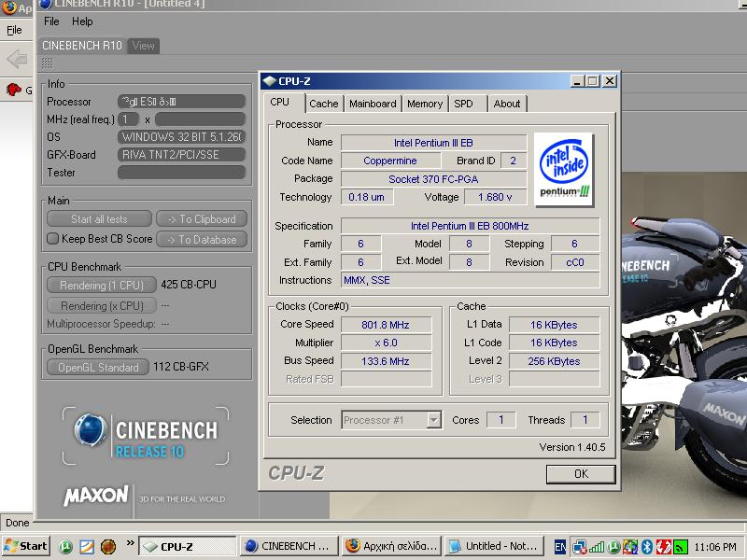Click the Cinebench dotted grip handle icon

pos(48,63)
